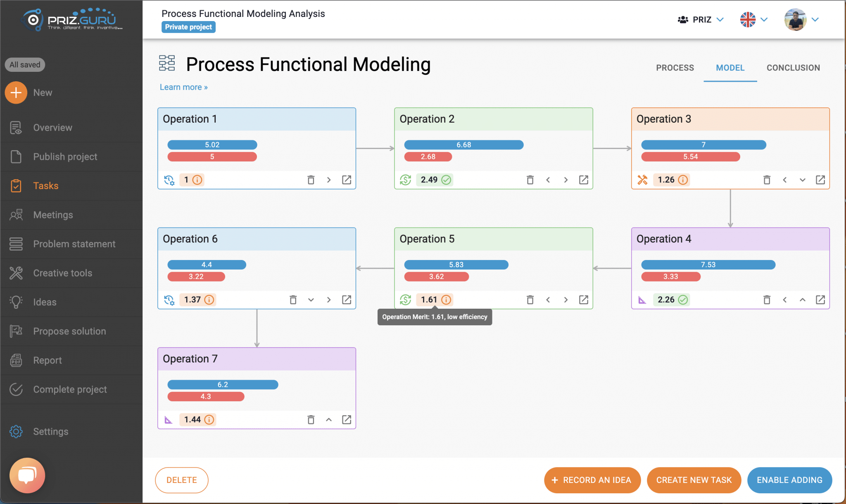Screen dimensions: 846x504
Task: Open the chat widget bubble
Action: (x=26, y=475)
